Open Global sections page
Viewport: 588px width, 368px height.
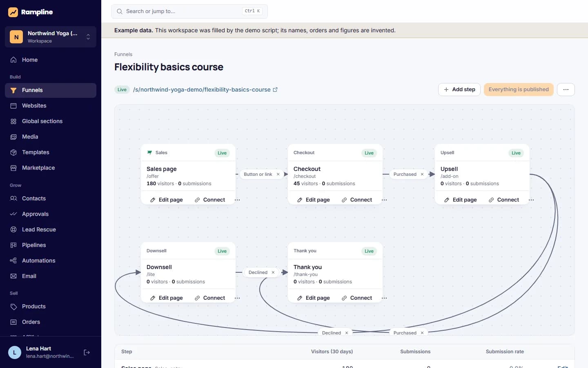(x=51, y=121)
